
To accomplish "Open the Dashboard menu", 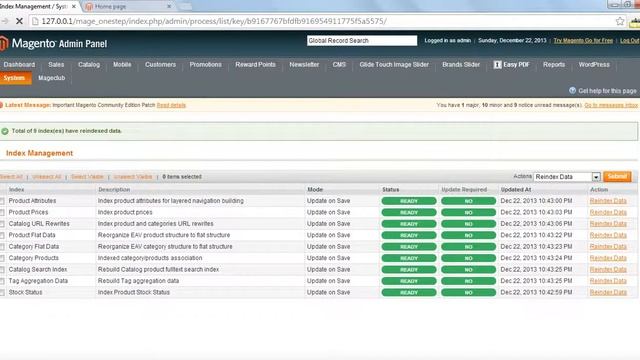I will click(19, 64).
